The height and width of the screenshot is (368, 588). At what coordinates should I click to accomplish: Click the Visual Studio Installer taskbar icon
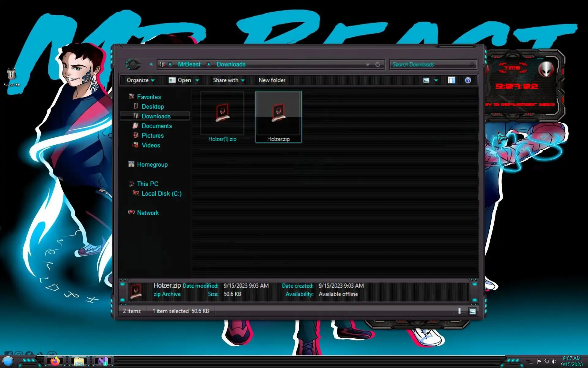103,361
